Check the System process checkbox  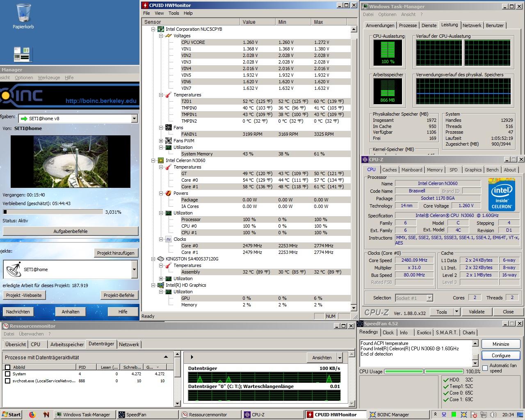click(7, 374)
